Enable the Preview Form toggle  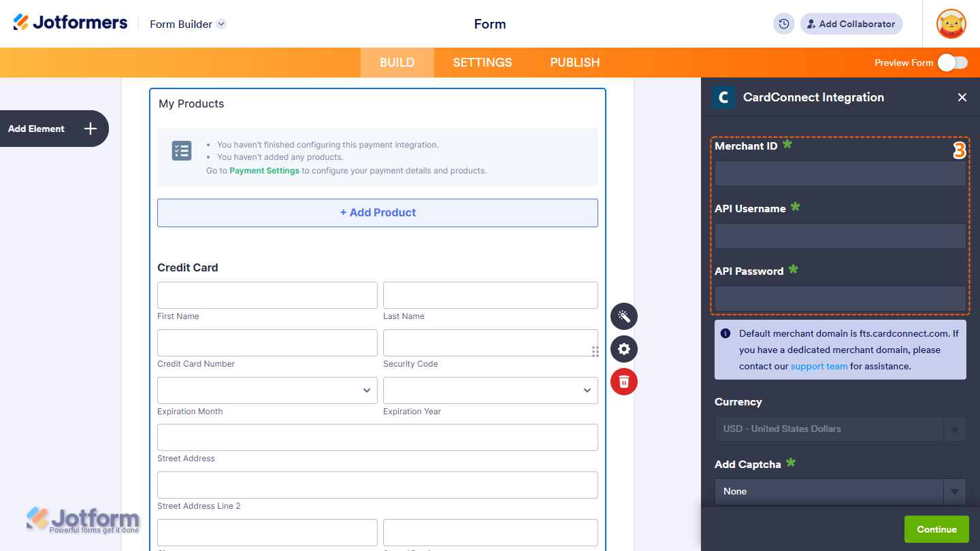pyautogui.click(x=952, y=62)
